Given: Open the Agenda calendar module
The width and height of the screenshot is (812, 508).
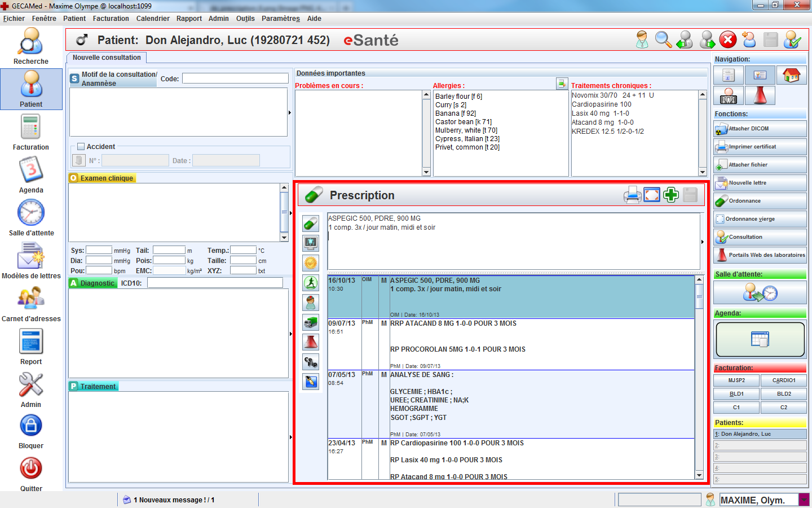Looking at the screenshot, I should 31,175.
